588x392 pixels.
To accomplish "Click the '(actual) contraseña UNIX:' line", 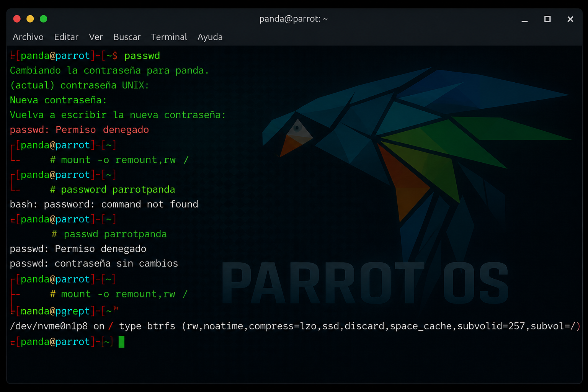I will coord(79,85).
